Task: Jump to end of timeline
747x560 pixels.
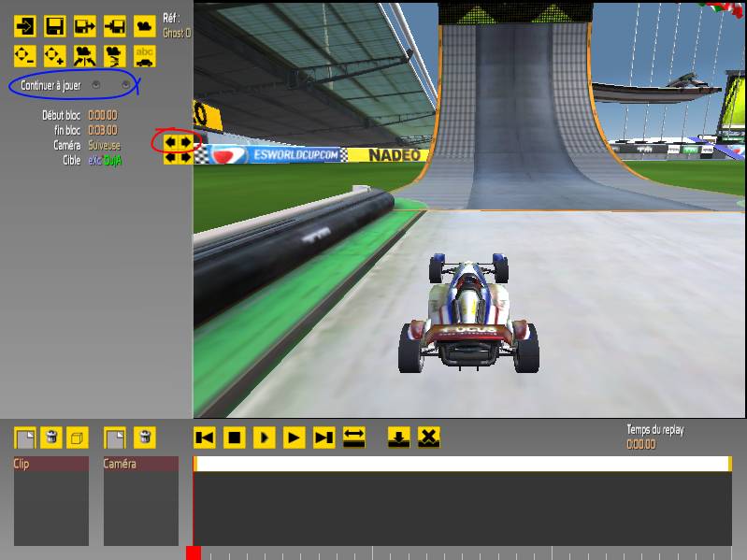Action: click(x=324, y=438)
